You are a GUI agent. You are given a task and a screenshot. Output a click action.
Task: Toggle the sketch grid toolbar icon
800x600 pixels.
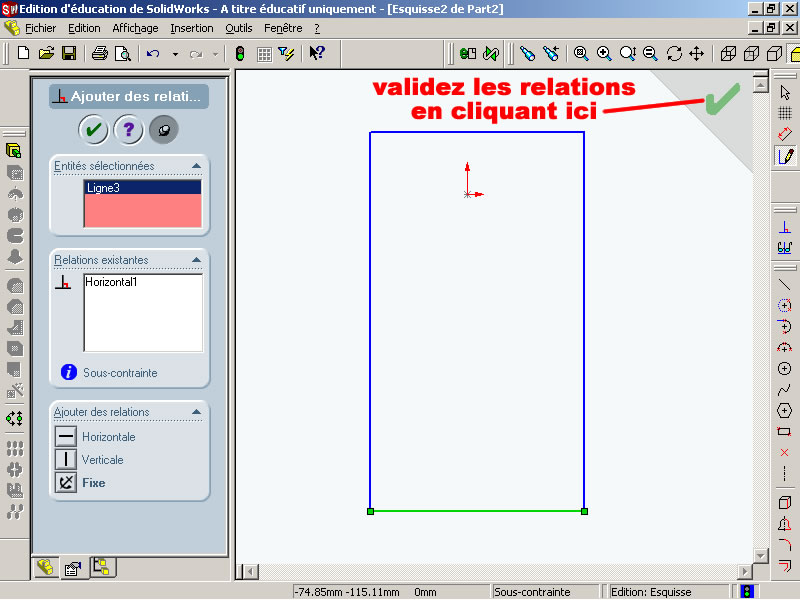pyautogui.click(x=264, y=54)
